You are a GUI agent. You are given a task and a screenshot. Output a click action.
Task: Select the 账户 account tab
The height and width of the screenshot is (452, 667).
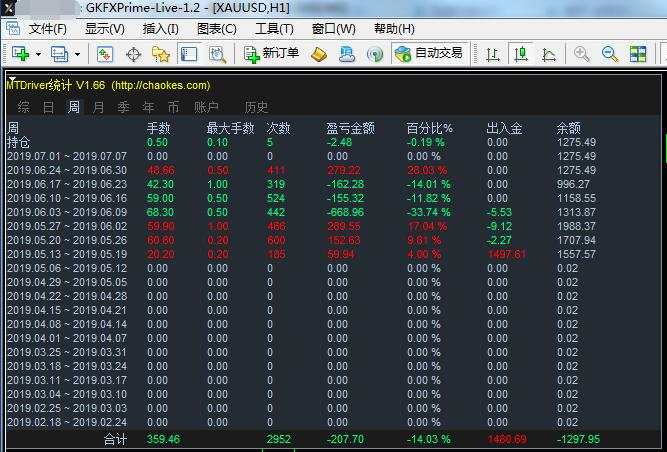[x=206, y=107]
